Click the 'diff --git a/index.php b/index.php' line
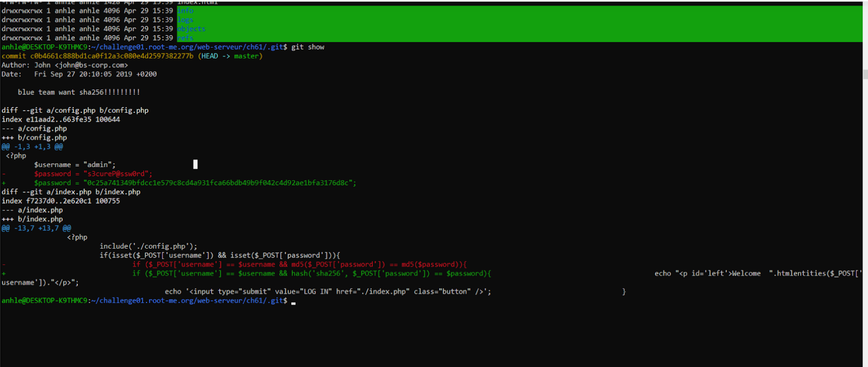Image resolution: width=868 pixels, height=367 pixels. click(x=71, y=192)
